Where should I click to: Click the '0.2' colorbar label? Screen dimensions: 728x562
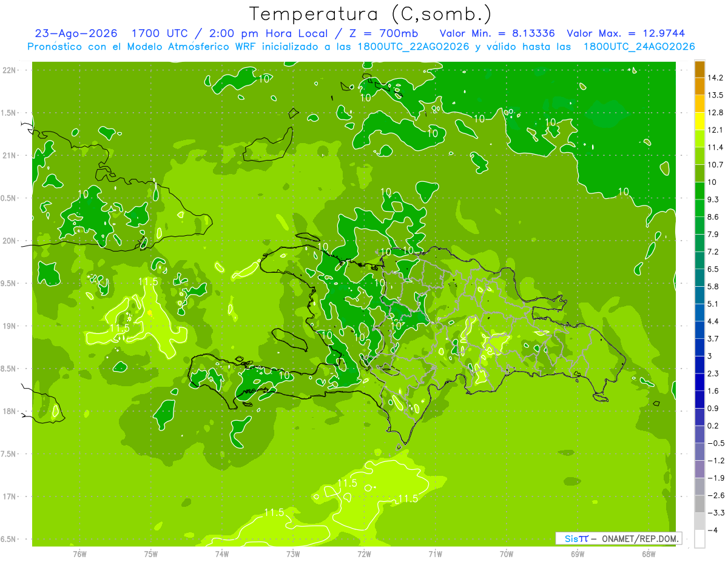pos(713,426)
